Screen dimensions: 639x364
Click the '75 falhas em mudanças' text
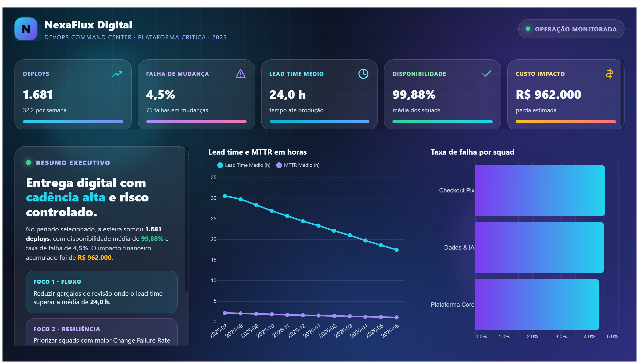(x=177, y=110)
